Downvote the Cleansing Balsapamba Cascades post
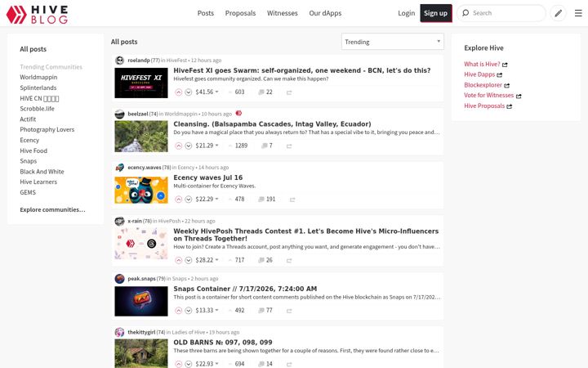The image size is (588, 368). point(189,146)
